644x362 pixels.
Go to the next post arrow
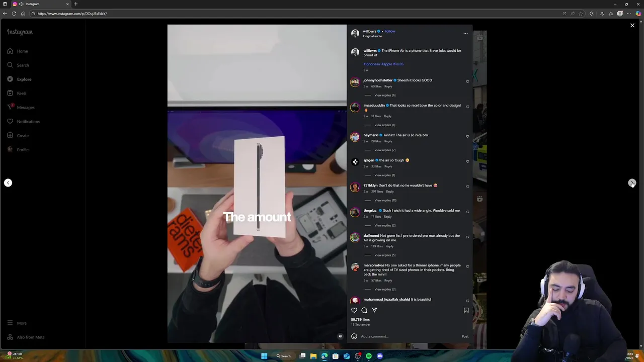point(632,183)
